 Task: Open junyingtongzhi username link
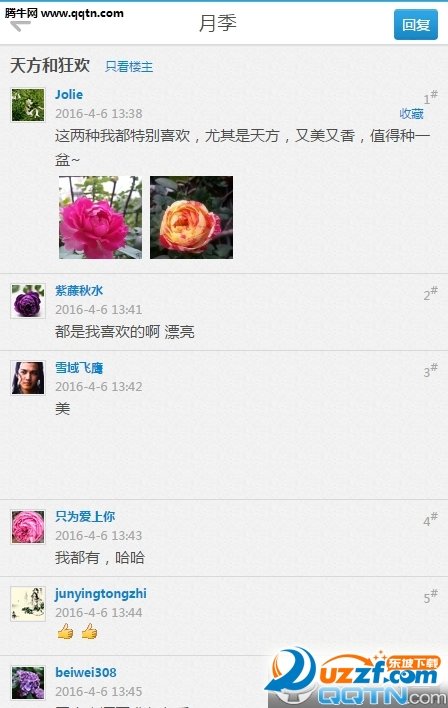coord(101,594)
